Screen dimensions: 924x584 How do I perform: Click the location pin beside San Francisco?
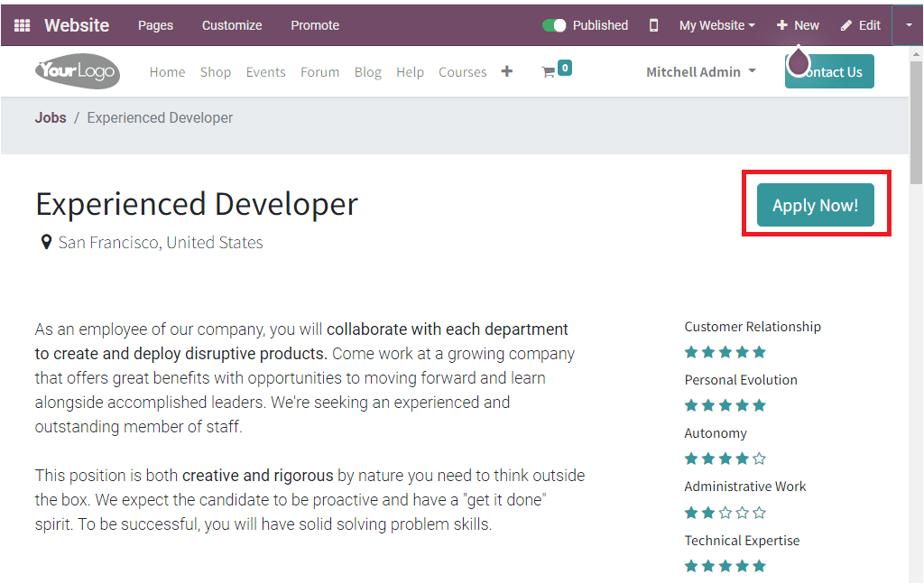(x=46, y=242)
